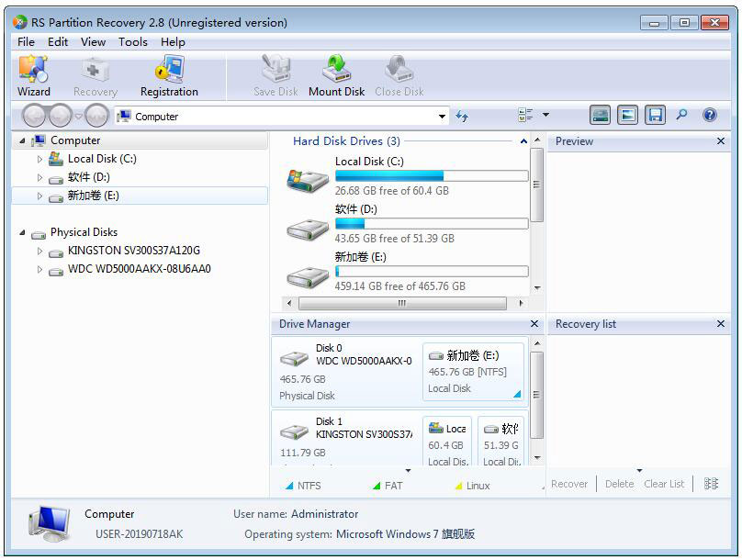
Task: Collapse the Hard Disk Drives group
Action: [x=523, y=141]
